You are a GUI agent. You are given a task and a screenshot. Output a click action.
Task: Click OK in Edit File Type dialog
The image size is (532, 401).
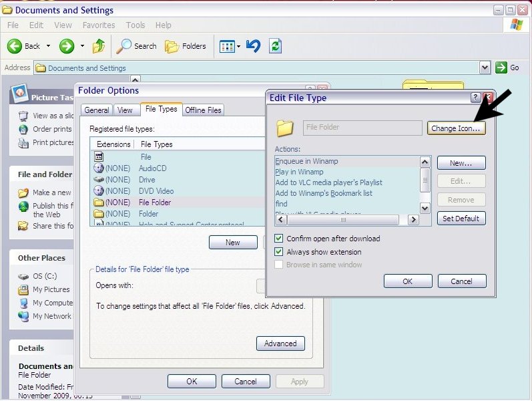pyautogui.click(x=408, y=281)
